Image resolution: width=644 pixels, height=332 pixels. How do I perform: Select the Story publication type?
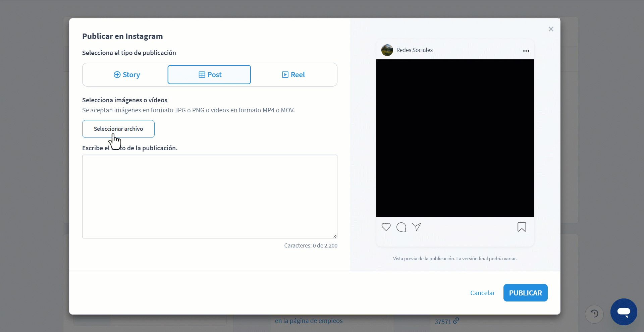pyautogui.click(x=126, y=75)
